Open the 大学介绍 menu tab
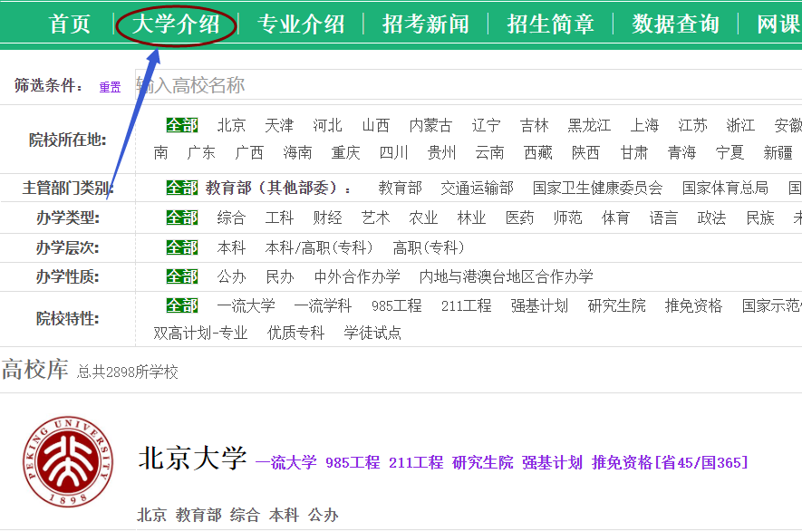 (x=177, y=24)
